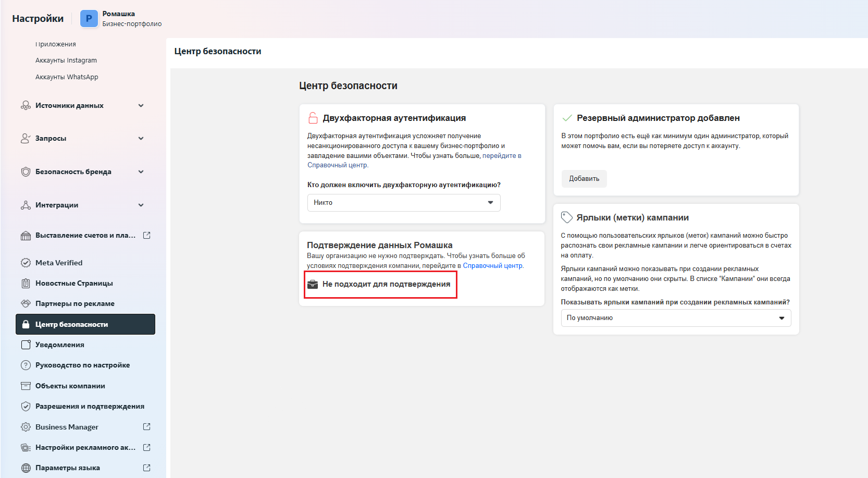Image resolution: width=868 pixels, height=478 pixels.
Task: Click the Партнеры по рекламе handshake icon
Action: coord(26,303)
